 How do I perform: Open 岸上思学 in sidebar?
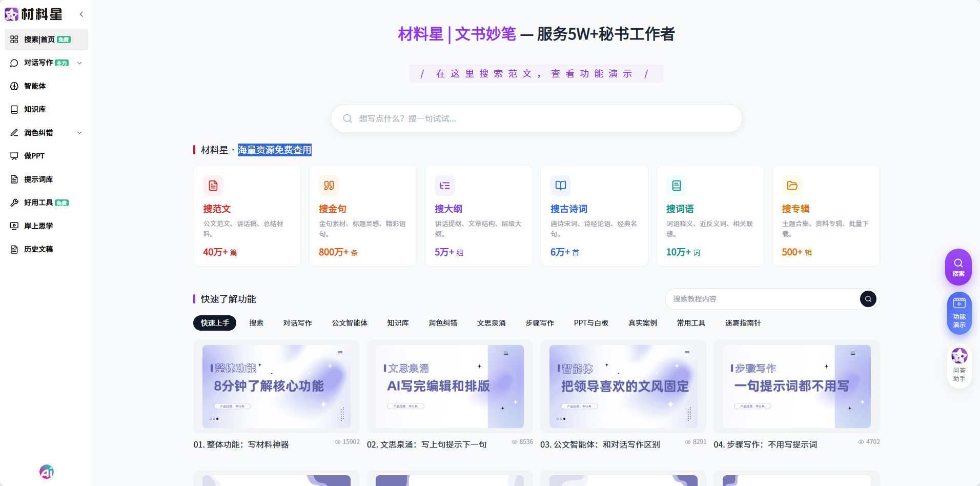(x=46, y=226)
